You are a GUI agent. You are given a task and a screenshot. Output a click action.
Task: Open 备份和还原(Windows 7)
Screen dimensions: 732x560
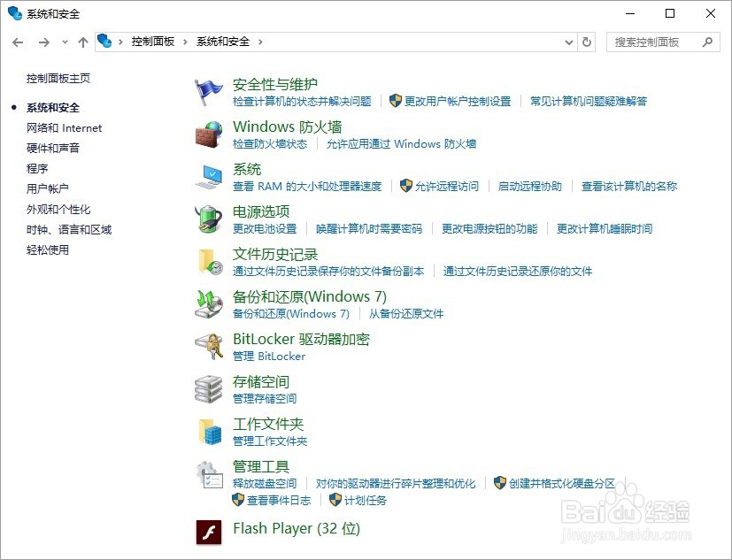coord(309,298)
